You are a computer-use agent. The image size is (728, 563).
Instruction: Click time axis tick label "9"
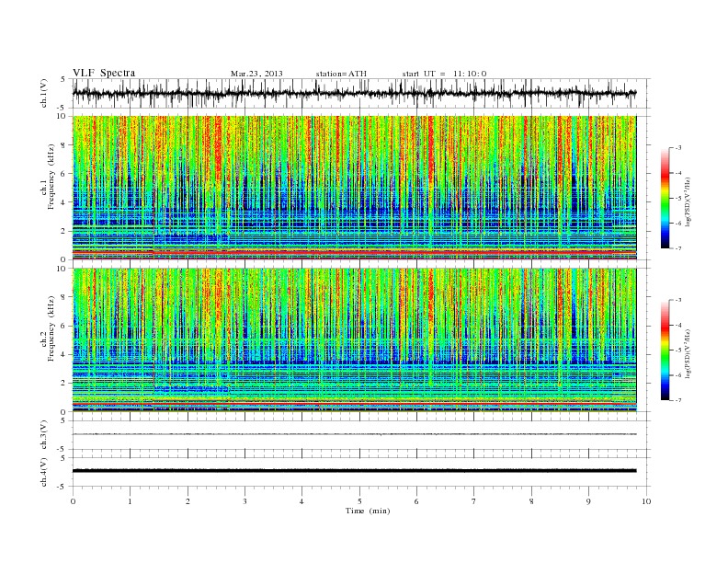588,501
